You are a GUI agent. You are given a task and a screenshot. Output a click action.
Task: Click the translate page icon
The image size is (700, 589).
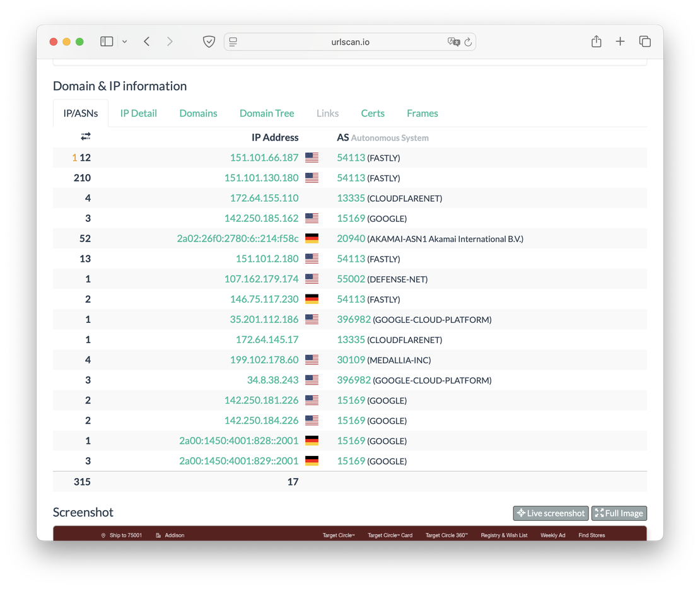point(453,42)
